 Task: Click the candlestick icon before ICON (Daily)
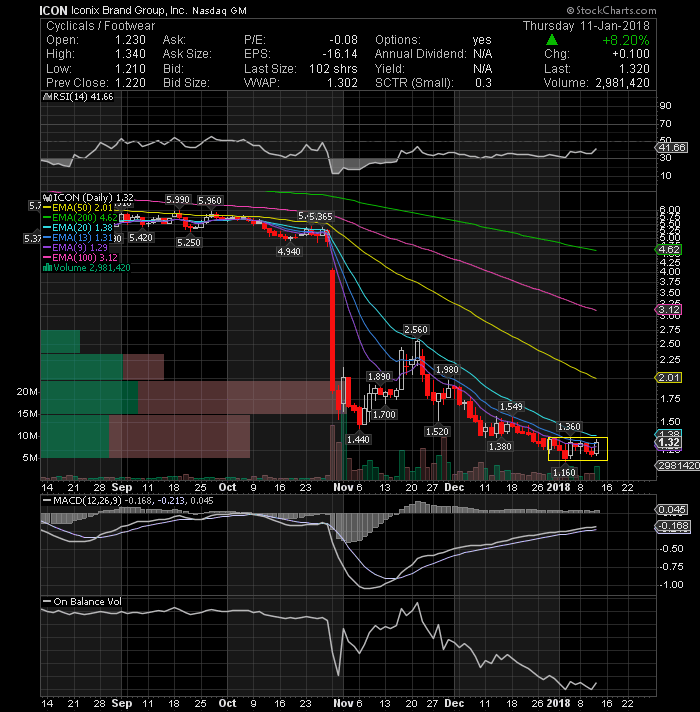[47, 198]
